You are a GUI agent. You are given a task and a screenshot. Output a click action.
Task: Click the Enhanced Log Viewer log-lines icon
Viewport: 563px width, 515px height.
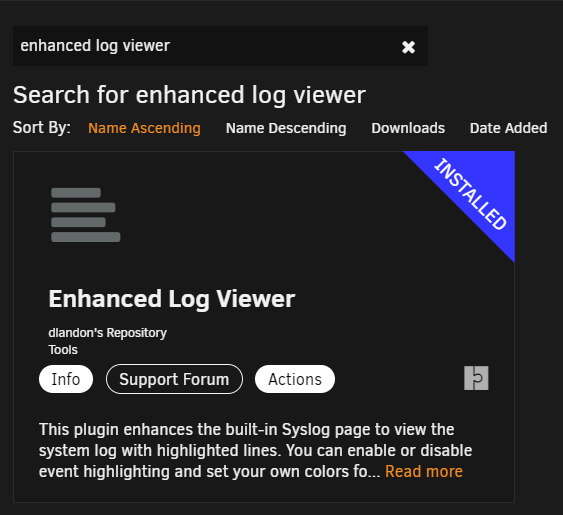[x=85, y=215]
